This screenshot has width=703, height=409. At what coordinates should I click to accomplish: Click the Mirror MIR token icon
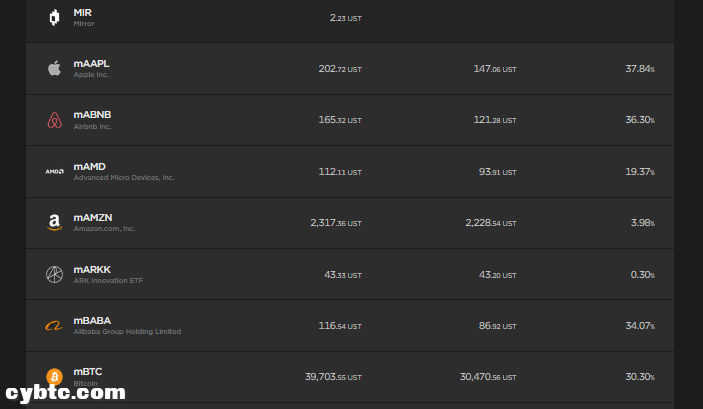click(x=54, y=17)
